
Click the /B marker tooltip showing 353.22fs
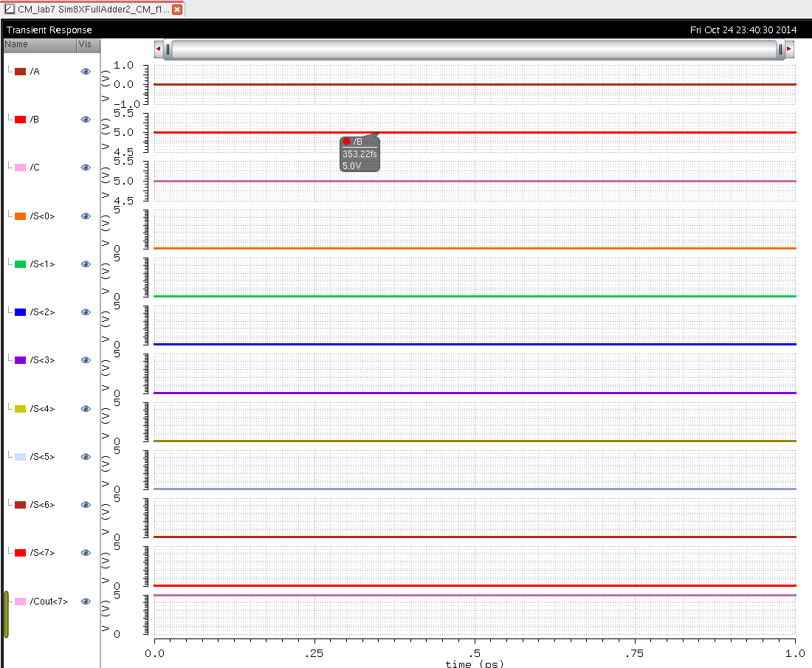[359, 154]
